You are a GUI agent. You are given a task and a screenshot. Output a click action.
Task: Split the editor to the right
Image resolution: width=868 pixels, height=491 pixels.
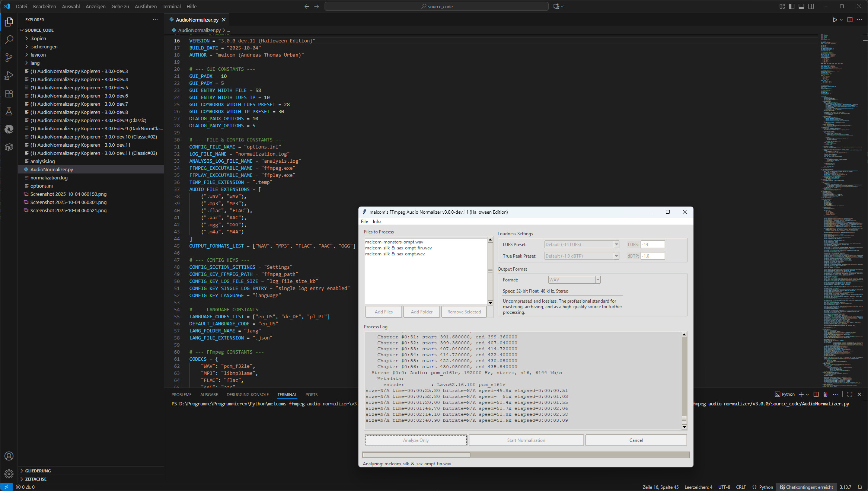tap(850, 20)
